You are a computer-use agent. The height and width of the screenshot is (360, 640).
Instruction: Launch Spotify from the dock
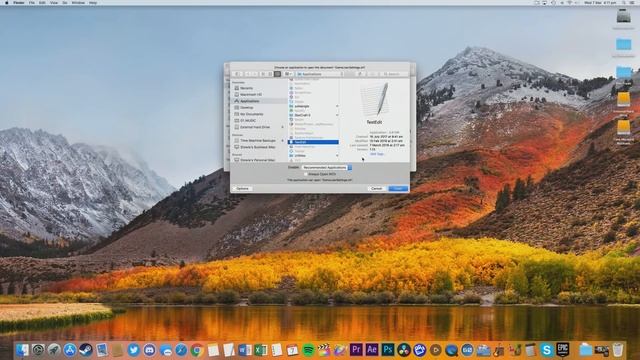(308, 350)
